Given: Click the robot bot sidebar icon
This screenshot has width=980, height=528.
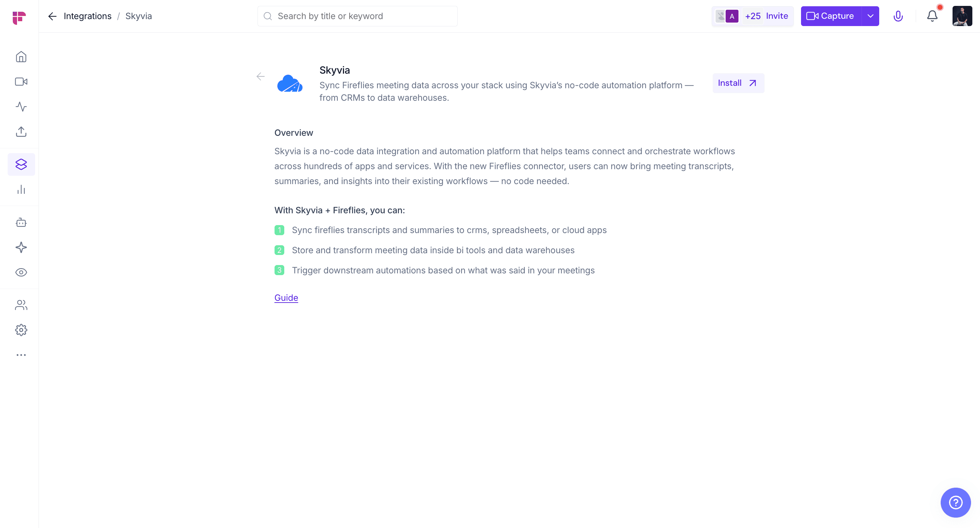Looking at the screenshot, I should pyautogui.click(x=21, y=223).
